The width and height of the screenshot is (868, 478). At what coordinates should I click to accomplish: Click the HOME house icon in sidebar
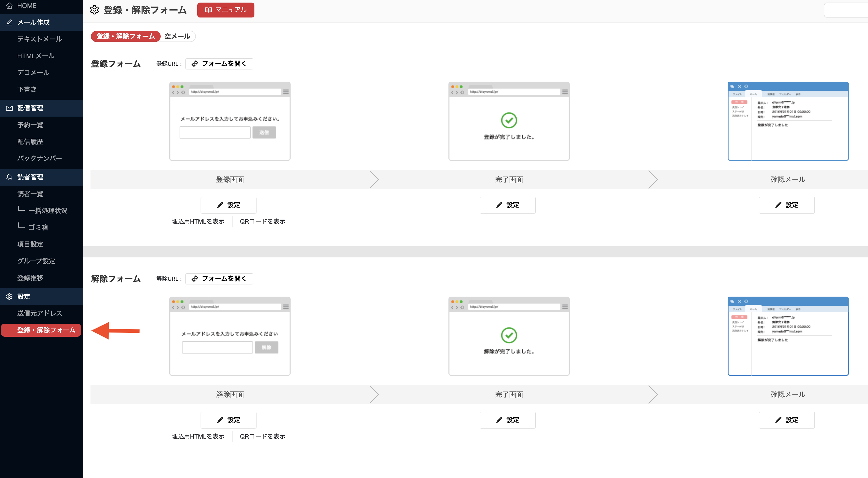[x=9, y=5]
